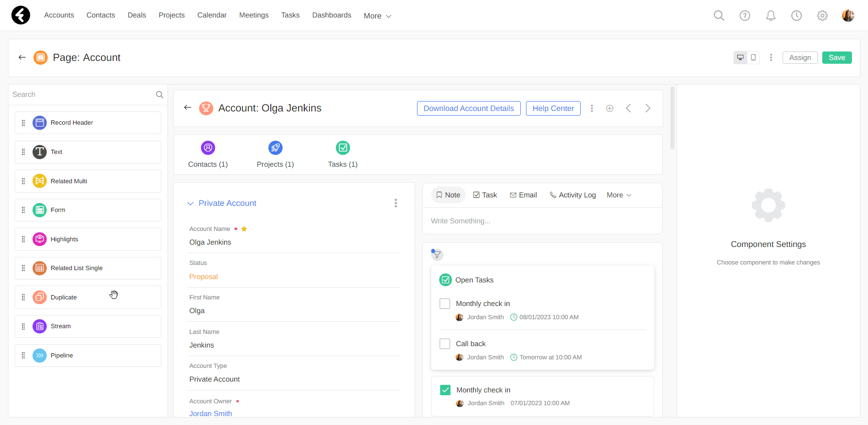Switch to mobile layout preview
Image resolution: width=868 pixels, height=425 pixels.
[x=753, y=58]
